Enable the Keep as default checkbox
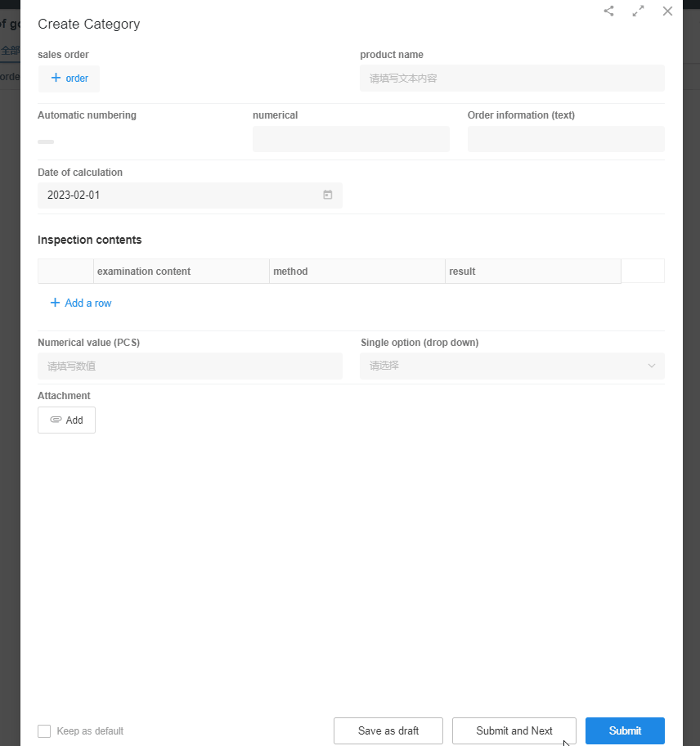This screenshot has height=746, width=700. [x=44, y=730]
